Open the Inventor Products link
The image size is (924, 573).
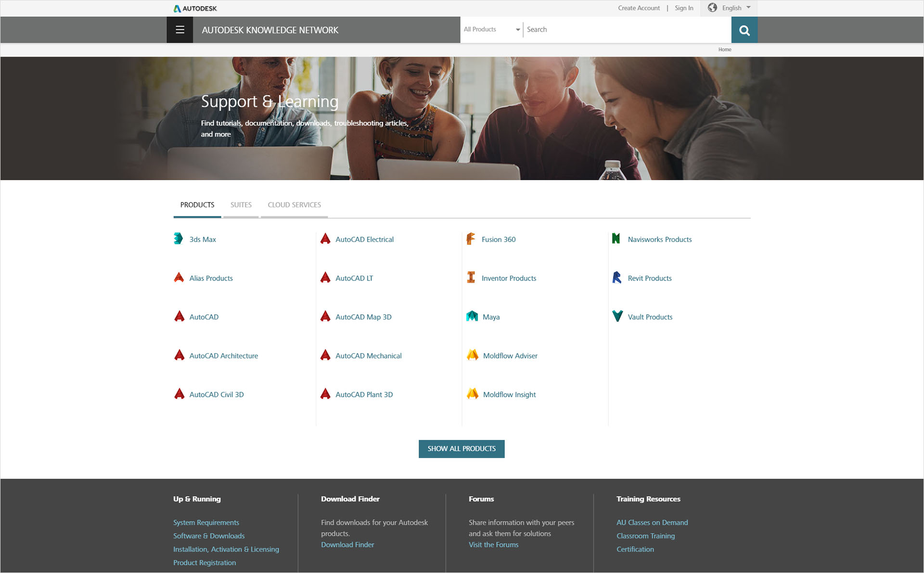[x=509, y=278]
